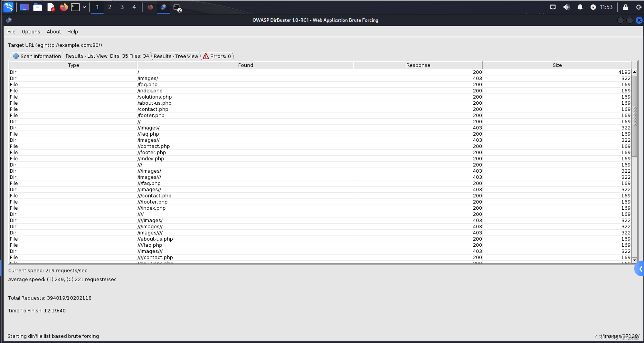This screenshot has height=343, width=644.
Task: Focus the DirBuster window icon in taskbar
Action: (x=163, y=7)
